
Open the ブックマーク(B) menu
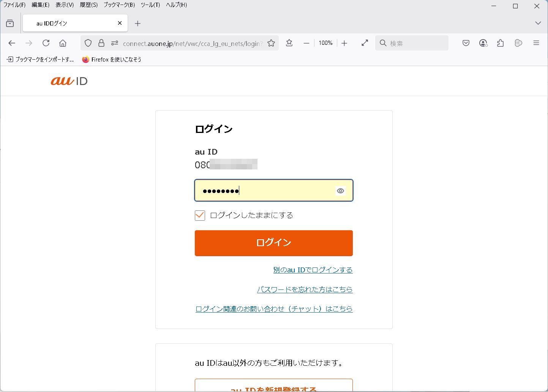pyautogui.click(x=119, y=5)
